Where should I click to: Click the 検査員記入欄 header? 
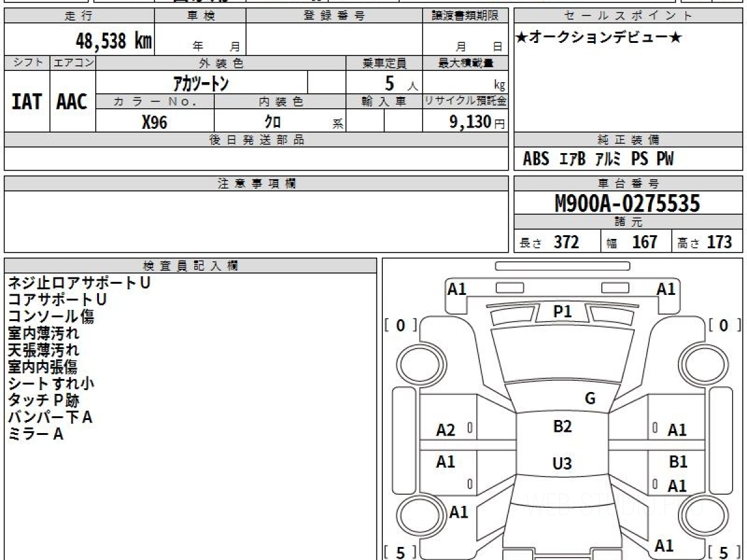[x=190, y=266]
